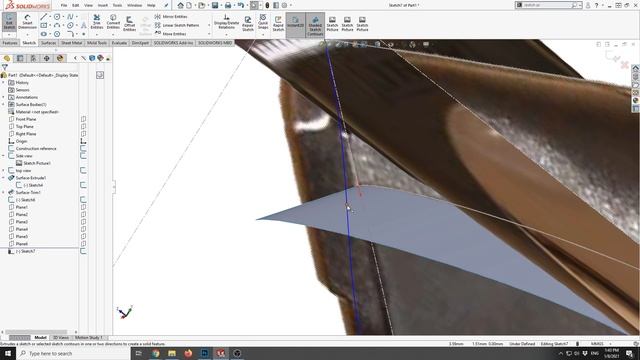Open the FeatureManager design tree tab

coord(7,58)
